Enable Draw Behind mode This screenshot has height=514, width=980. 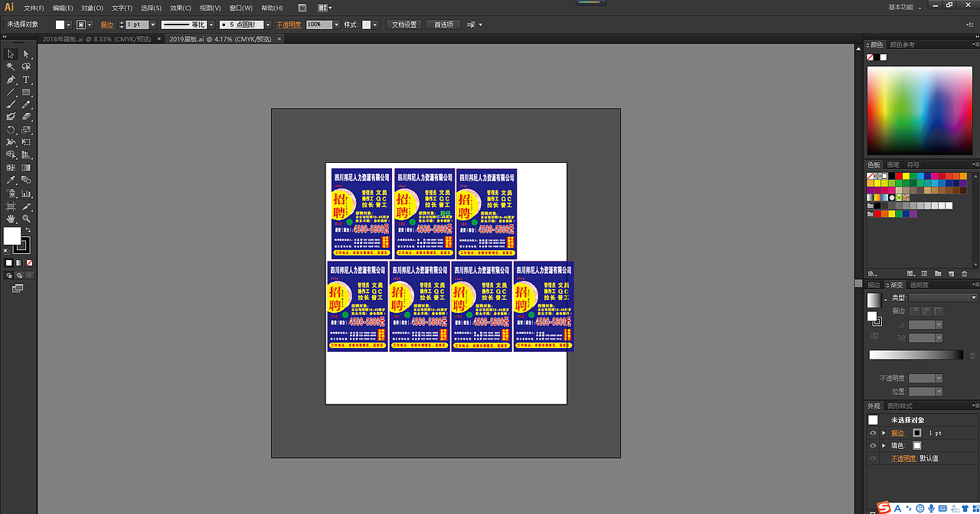point(19,275)
